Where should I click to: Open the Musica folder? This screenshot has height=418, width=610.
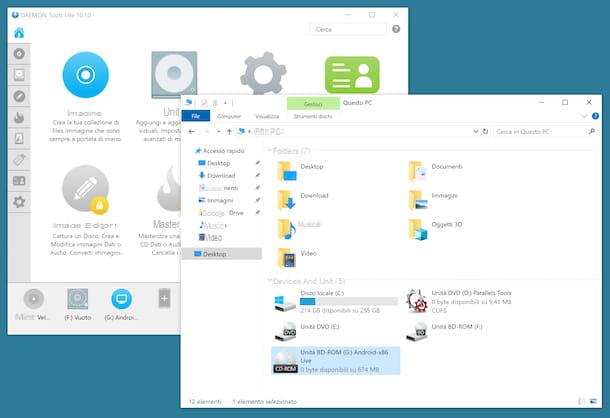click(x=298, y=229)
